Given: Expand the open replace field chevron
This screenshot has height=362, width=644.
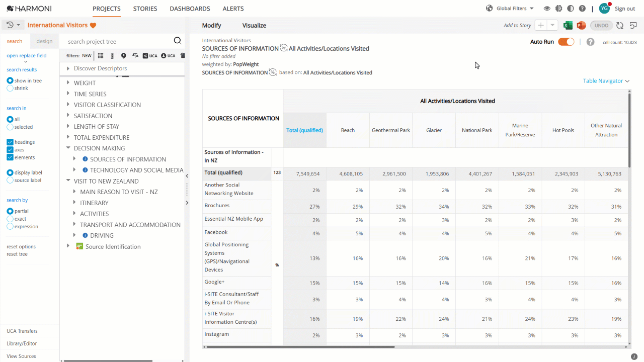Looking at the screenshot, I should 26,62.
